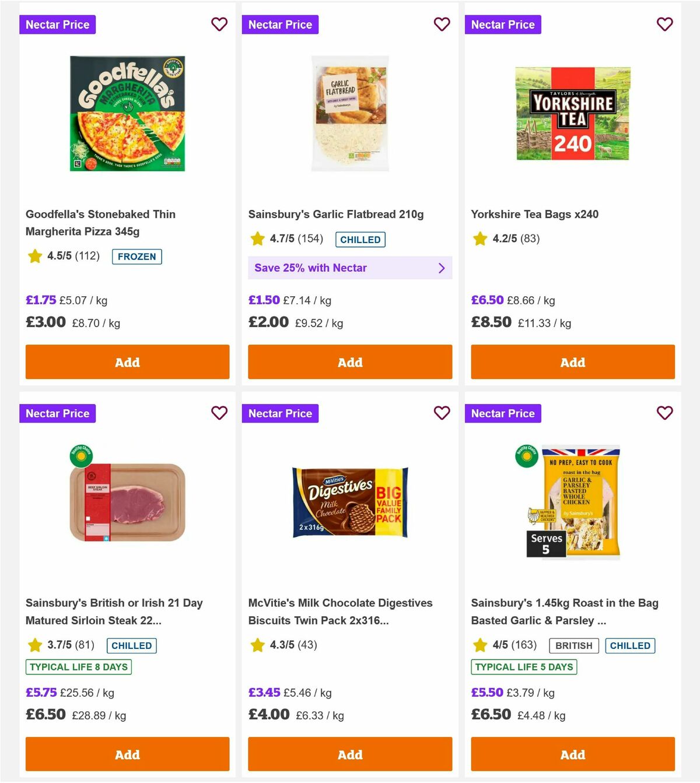700x783 pixels.
Task: Favourite the Yorkshire Tea Bags
Action: point(664,24)
